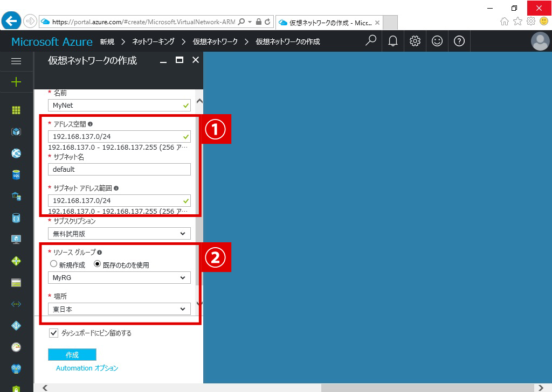Open the hamburger menu in Azure sidebar
The image size is (552, 392).
pos(16,61)
